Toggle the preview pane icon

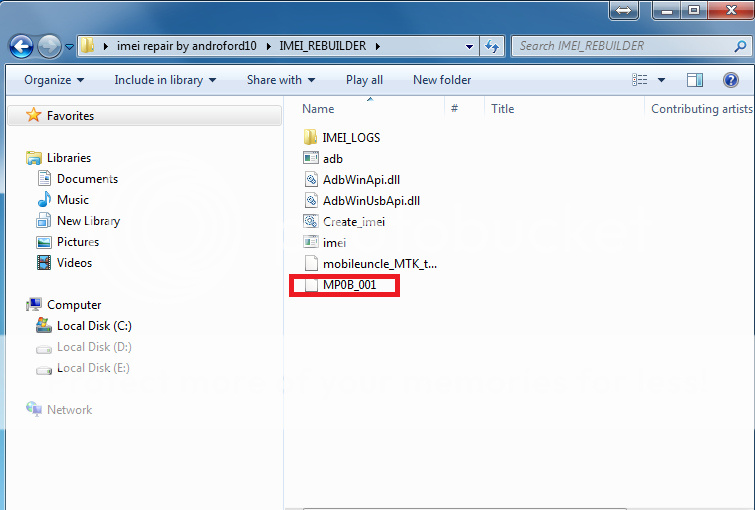point(696,80)
